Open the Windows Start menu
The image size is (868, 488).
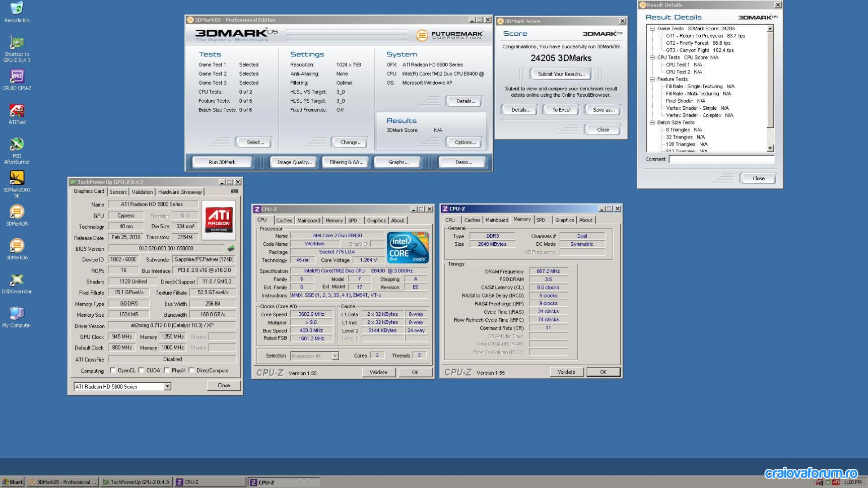click(13, 482)
